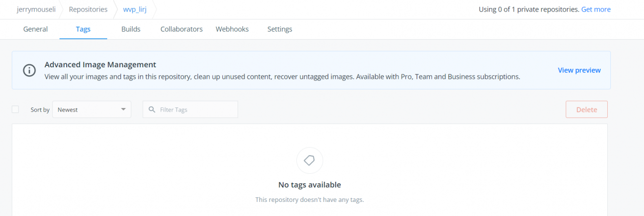Viewport: 644px width, 216px height.
Task: Click the jerrymouseli breadcrumb
Action: click(35, 10)
